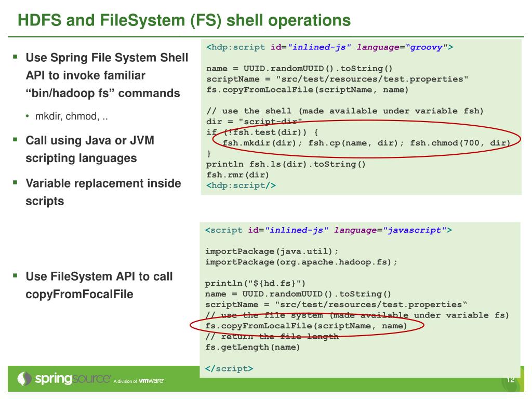Click the 'importPackage(java.util);' line
The image size is (532, 399).
(272, 251)
